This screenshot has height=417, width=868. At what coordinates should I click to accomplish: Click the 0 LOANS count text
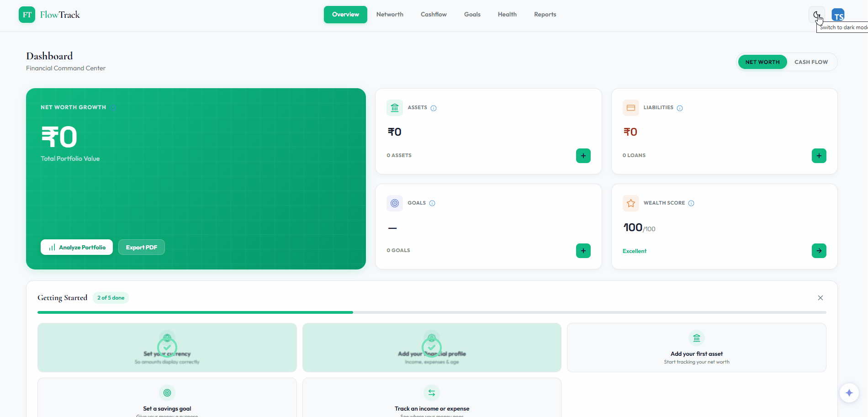click(x=634, y=156)
